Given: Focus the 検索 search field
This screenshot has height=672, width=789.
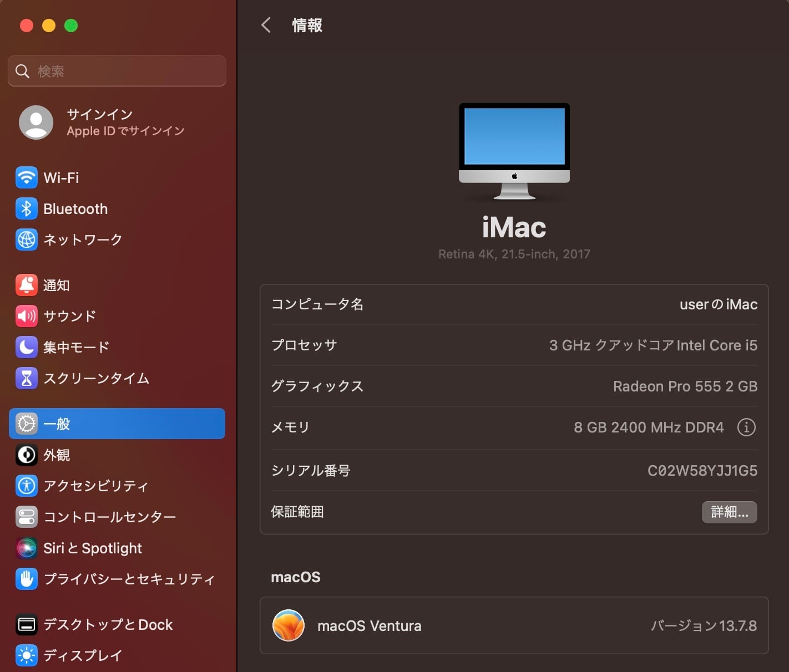Looking at the screenshot, I should click(x=117, y=71).
